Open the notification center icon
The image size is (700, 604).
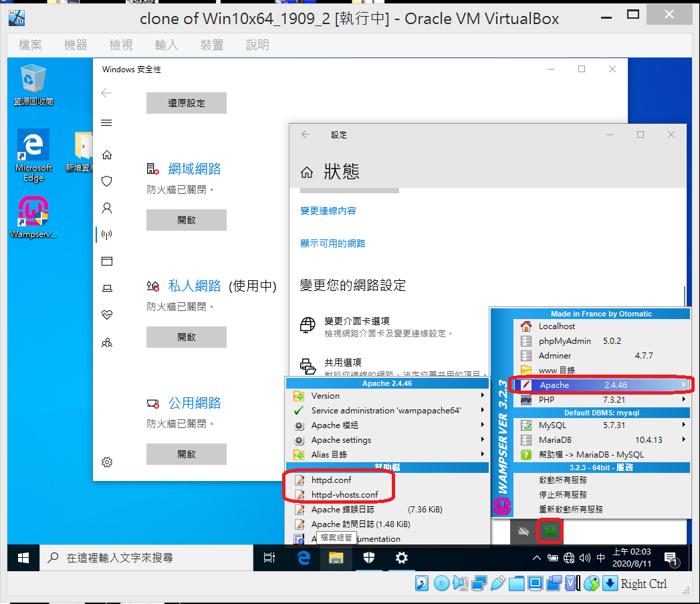[x=671, y=558]
